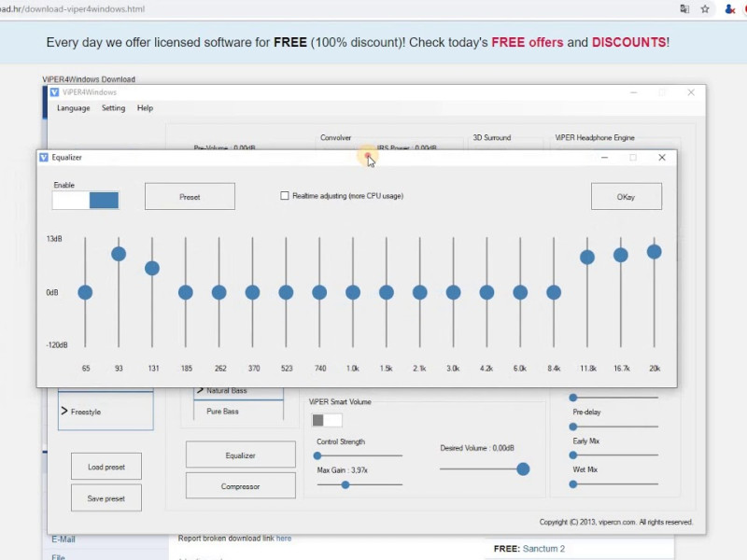This screenshot has width=747, height=560.
Task: Bookmark page with the star icon
Action: [705, 9]
